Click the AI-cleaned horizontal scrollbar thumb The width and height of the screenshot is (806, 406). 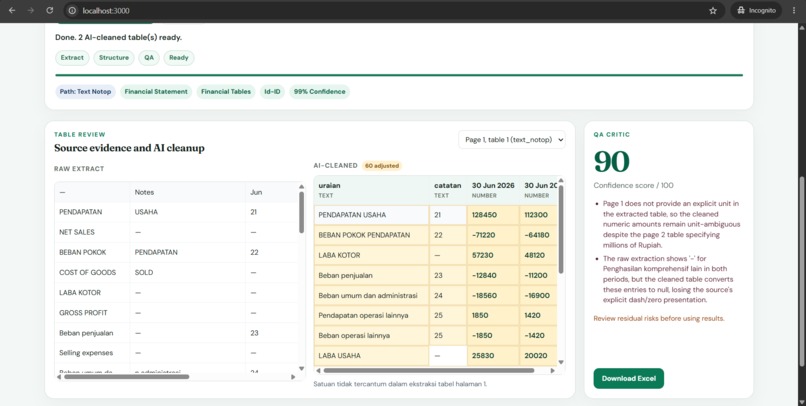tap(429, 370)
